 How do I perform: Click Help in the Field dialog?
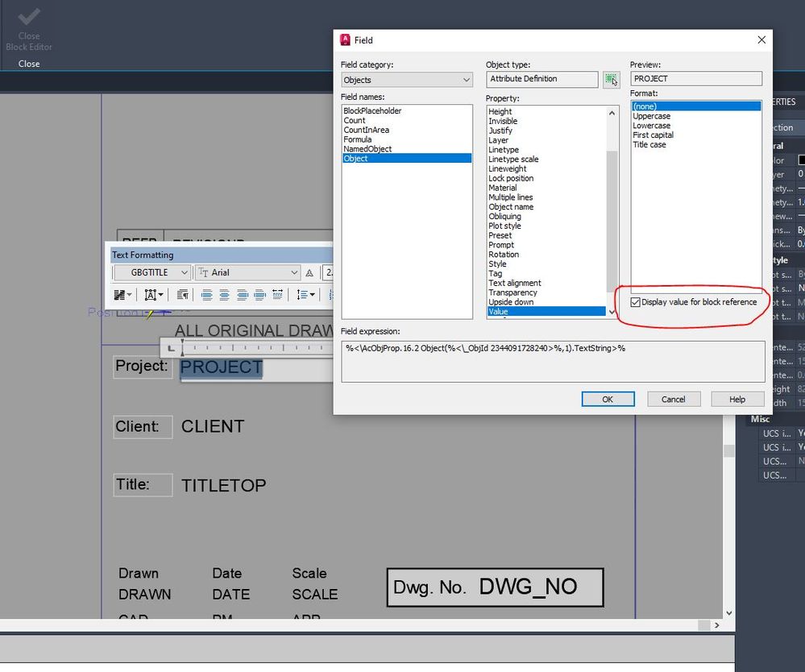click(x=737, y=399)
